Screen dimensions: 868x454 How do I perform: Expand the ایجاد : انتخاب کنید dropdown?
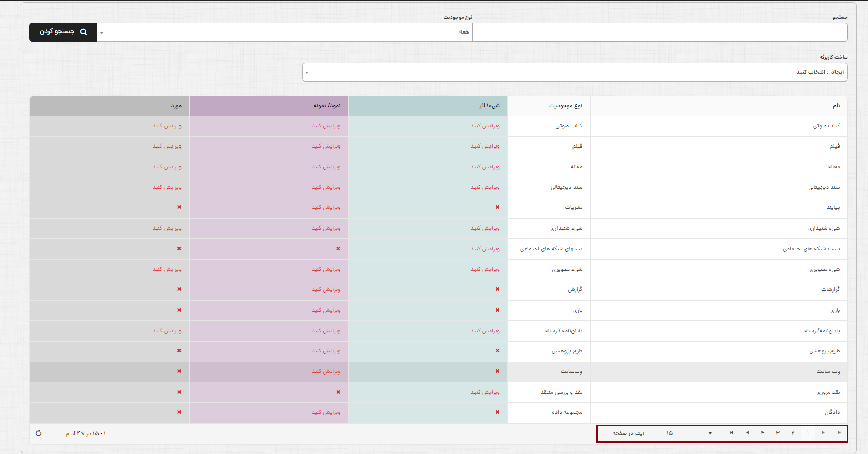click(575, 72)
